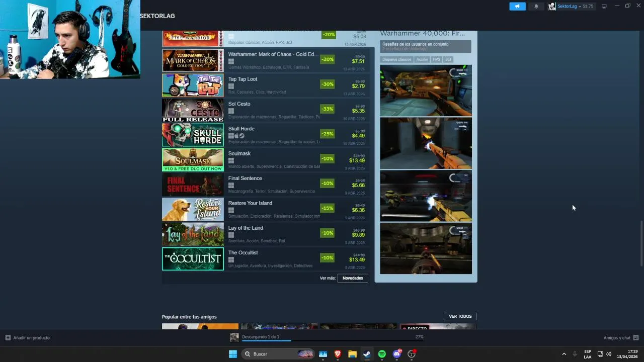
Task: Open Spotify from the taskbar
Action: coord(382,354)
